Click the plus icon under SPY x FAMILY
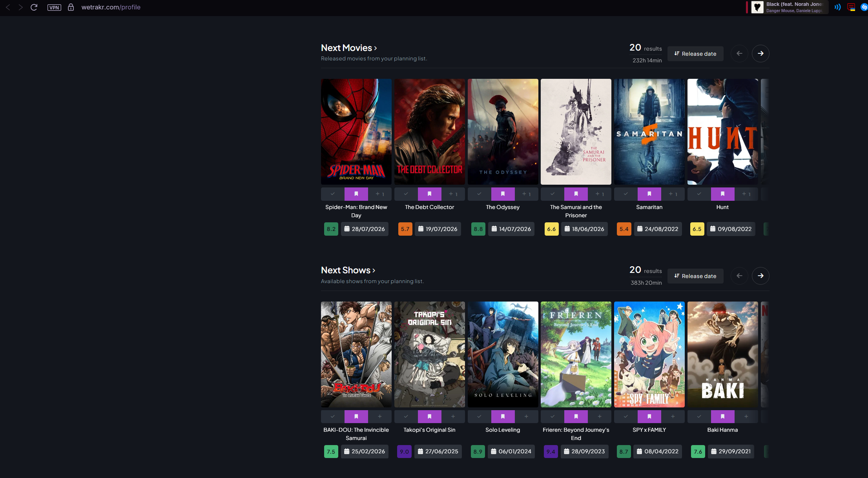Image resolution: width=868 pixels, height=478 pixels. [x=673, y=416]
